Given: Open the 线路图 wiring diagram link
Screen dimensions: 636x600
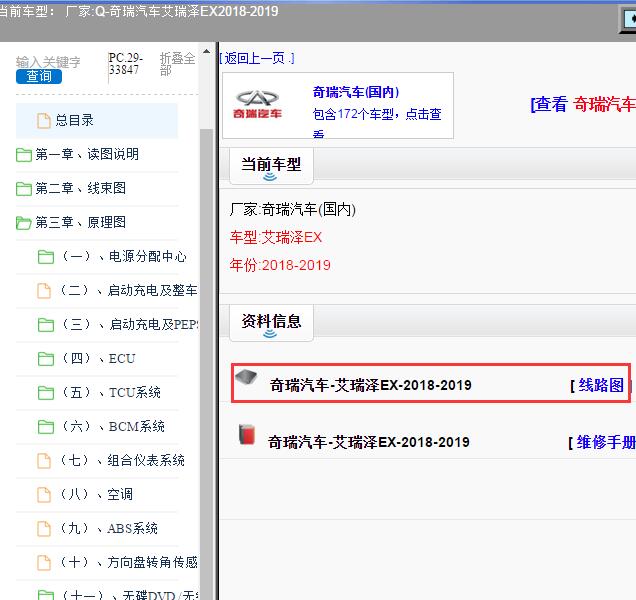Looking at the screenshot, I should [601, 385].
